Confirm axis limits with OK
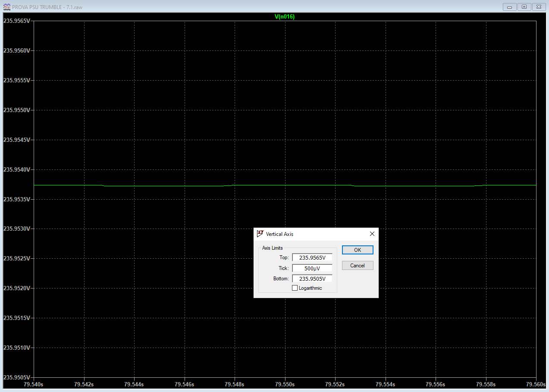 pyautogui.click(x=358, y=250)
